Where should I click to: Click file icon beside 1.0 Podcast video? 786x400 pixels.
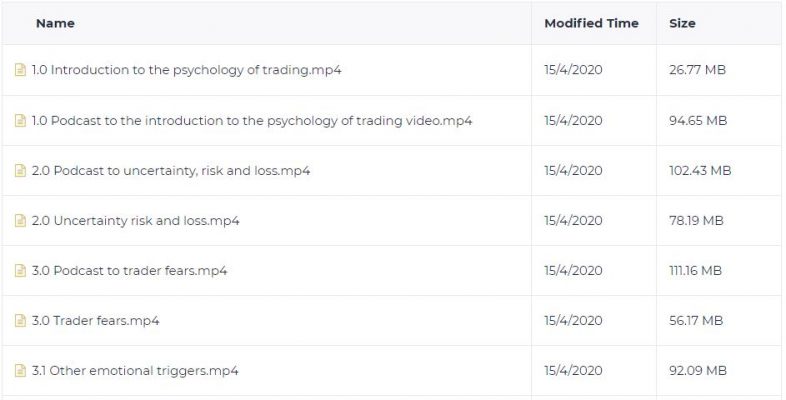(20, 120)
